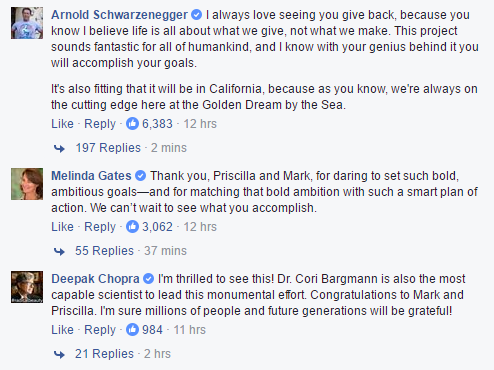
Task: Expand the 197 Replies thread
Action: (x=108, y=148)
